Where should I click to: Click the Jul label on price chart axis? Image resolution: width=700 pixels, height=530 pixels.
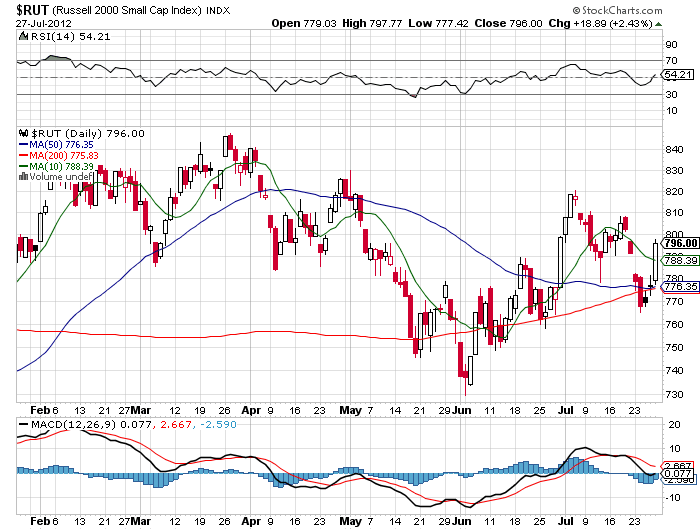tap(566, 410)
